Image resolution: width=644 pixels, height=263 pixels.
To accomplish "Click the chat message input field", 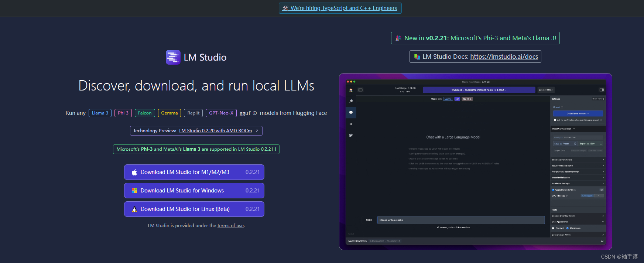I will (x=461, y=220).
